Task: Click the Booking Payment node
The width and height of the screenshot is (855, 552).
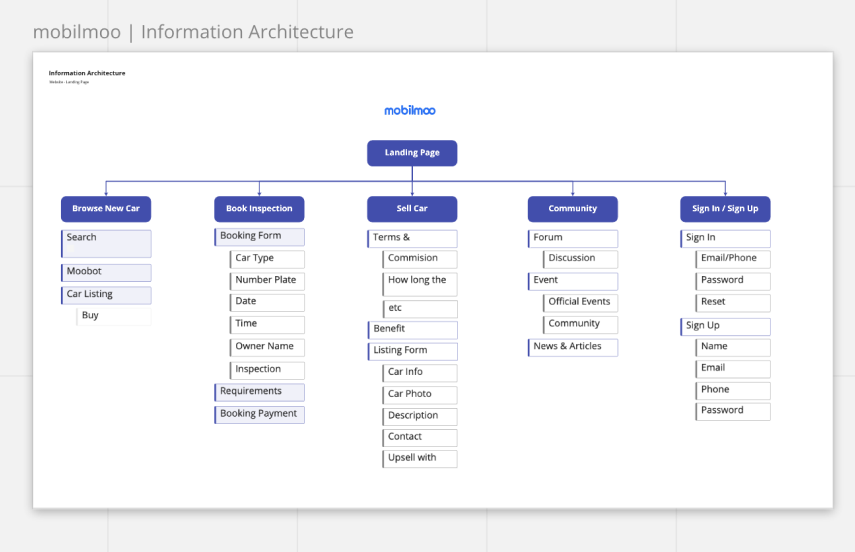Action: [259, 414]
